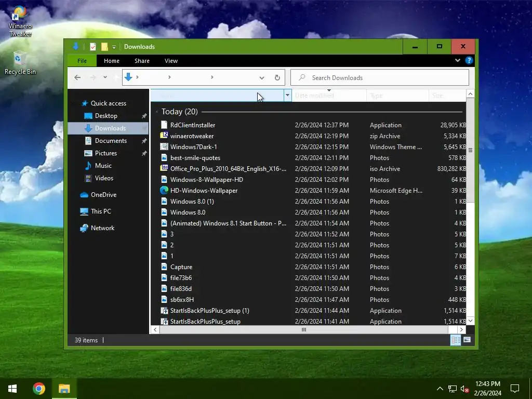Image resolution: width=532 pixels, height=399 pixels.
Task: Select the HD-Windows-Wallpaper Edge file icon
Action: pos(164,190)
